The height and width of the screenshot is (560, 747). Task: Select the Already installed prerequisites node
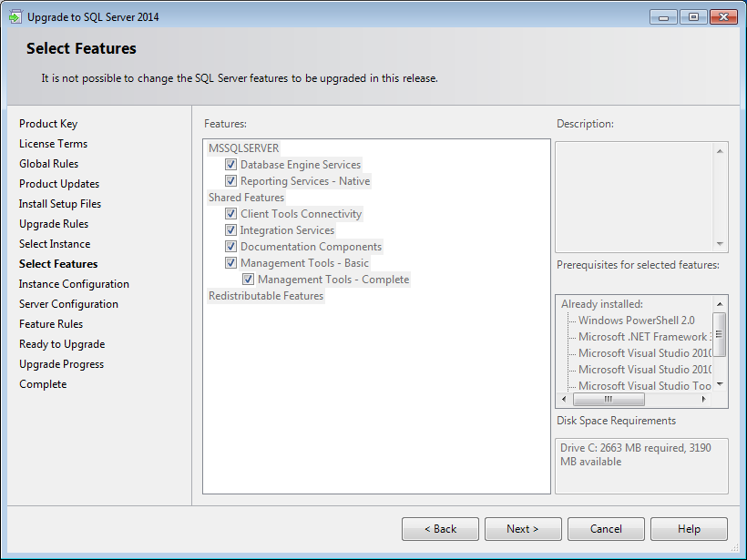point(602,304)
